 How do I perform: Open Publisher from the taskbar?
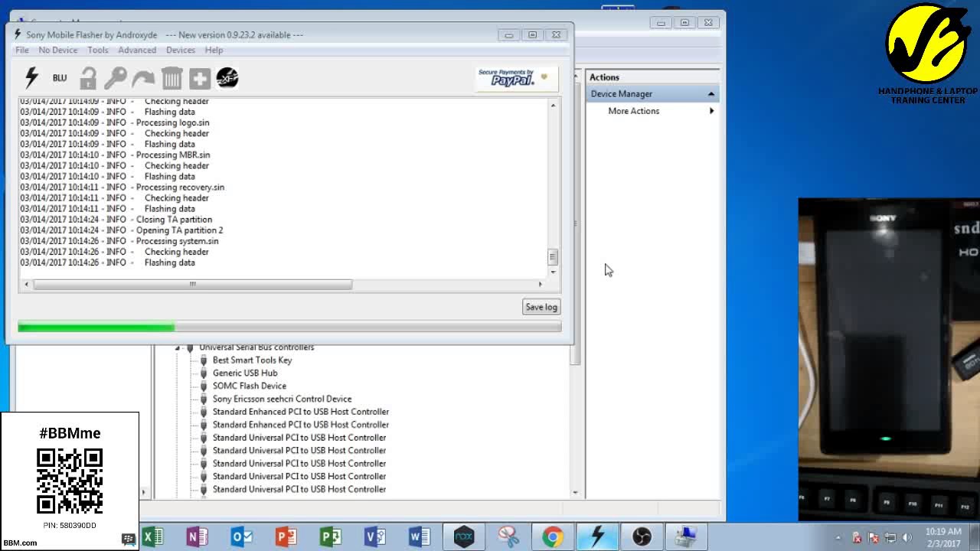click(x=330, y=536)
